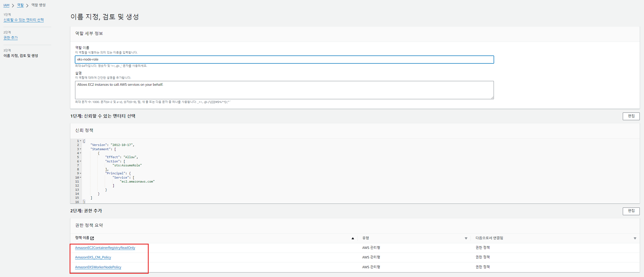Go to the 역할 breadcrumb link
The height and width of the screenshot is (277, 644).
20,5
